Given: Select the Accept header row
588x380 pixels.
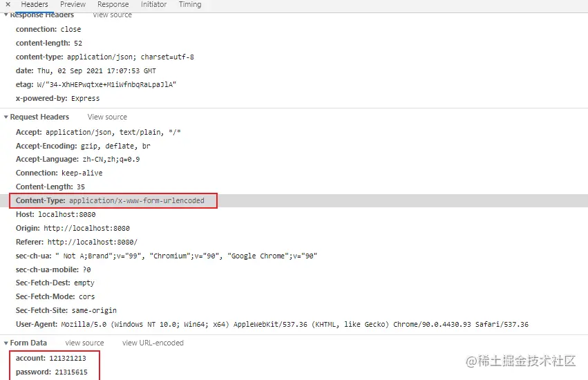Looking at the screenshot, I should [x=98, y=132].
